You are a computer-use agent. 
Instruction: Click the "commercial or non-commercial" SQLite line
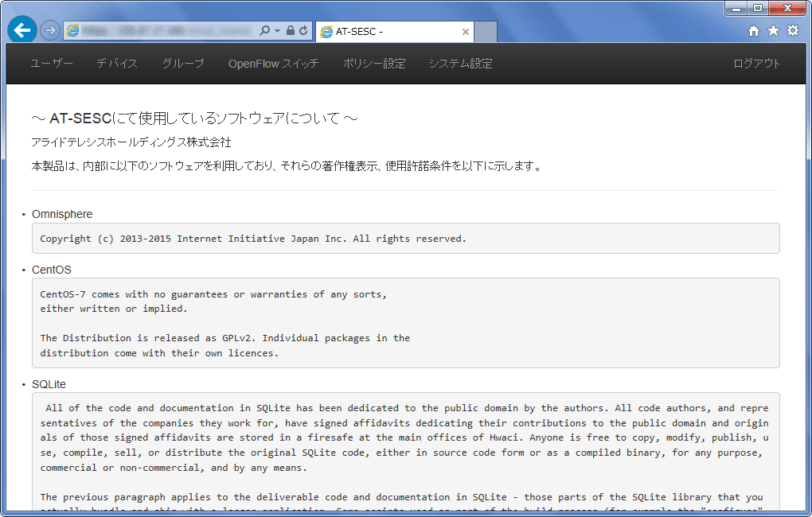(174, 468)
